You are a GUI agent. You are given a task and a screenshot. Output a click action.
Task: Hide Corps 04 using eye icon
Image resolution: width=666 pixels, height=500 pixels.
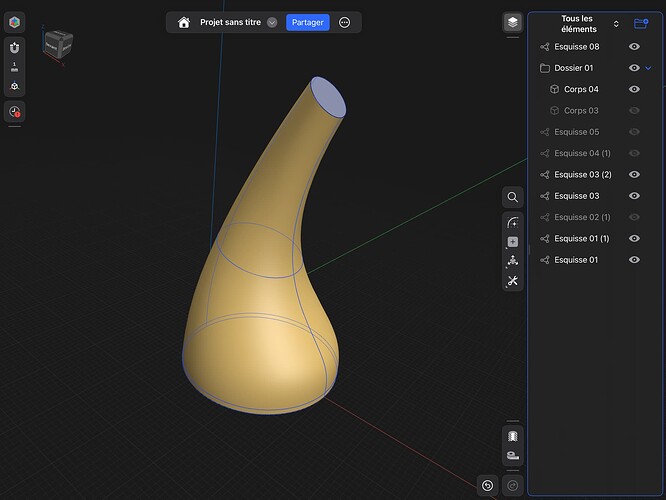[634, 89]
